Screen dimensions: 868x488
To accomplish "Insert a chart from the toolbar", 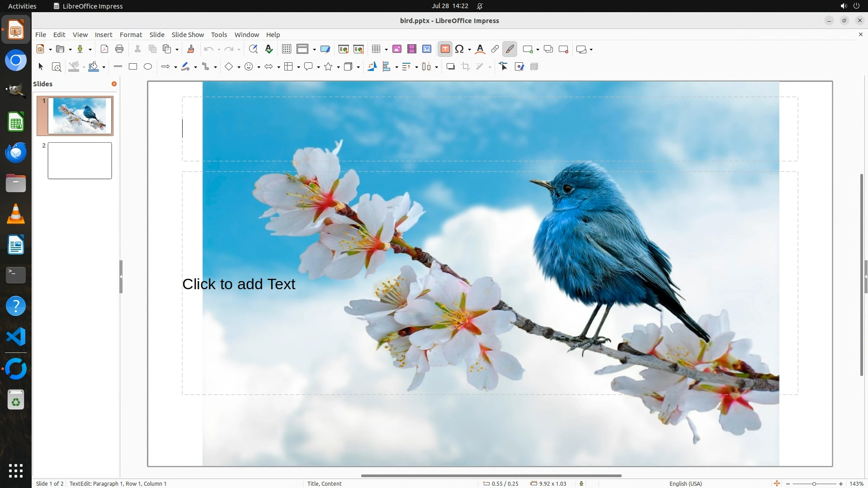I will tap(427, 49).
